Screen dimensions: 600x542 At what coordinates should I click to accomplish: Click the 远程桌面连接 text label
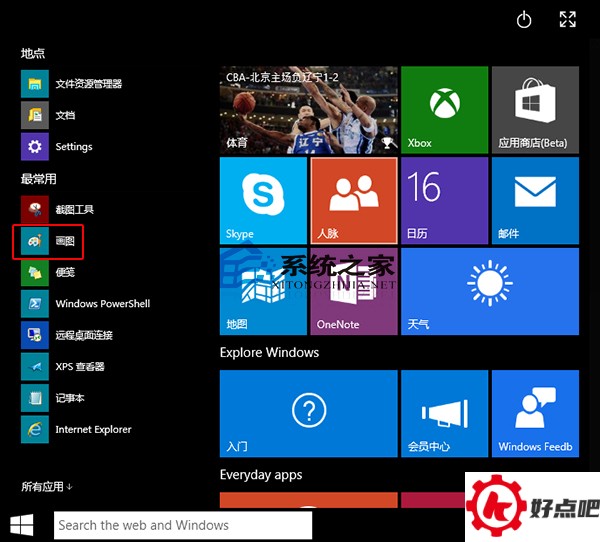click(x=84, y=335)
